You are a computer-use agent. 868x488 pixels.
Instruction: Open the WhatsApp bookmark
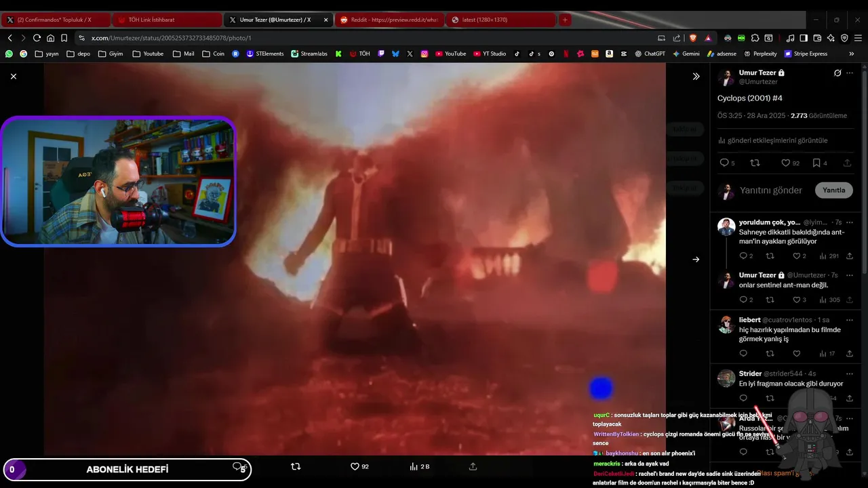click(9, 54)
